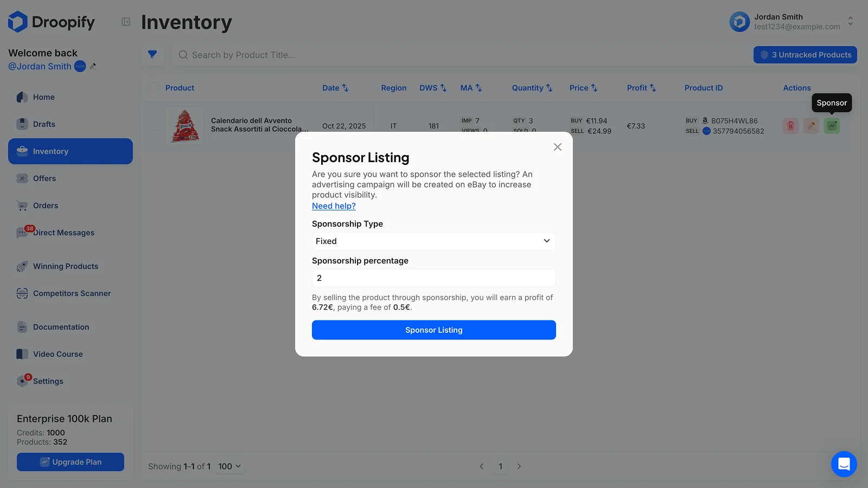Image resolution: width=868 pixels, height=488 pixels.
Task: Click the orange edit pencil icon
Action: 811,126
